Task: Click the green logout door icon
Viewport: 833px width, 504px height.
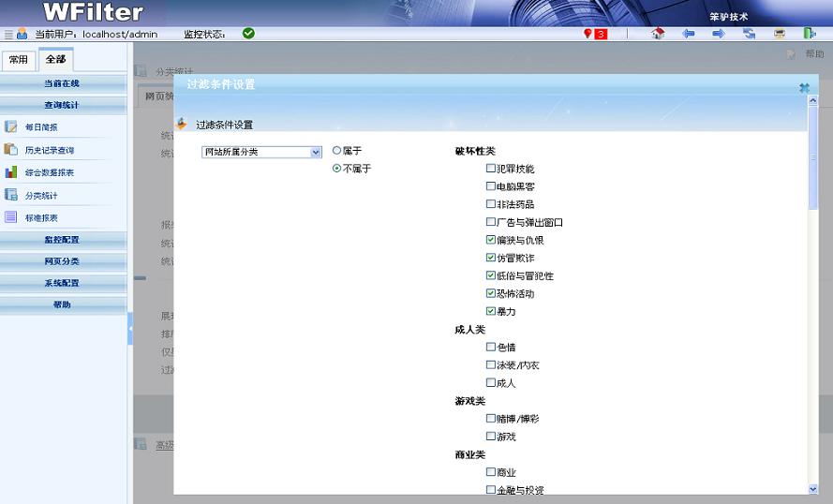Action: [x=809, y=34]
